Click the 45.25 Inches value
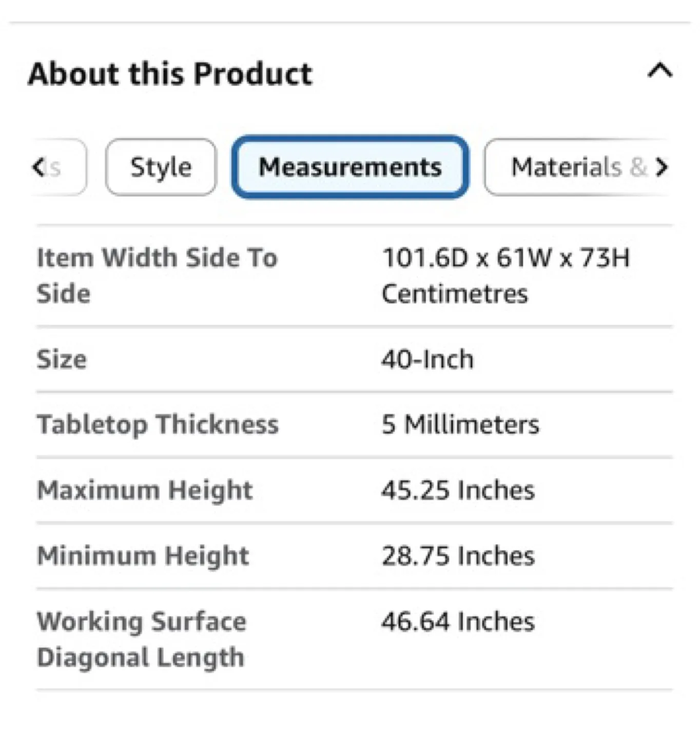The image size is (700, 739). [457, 490]
